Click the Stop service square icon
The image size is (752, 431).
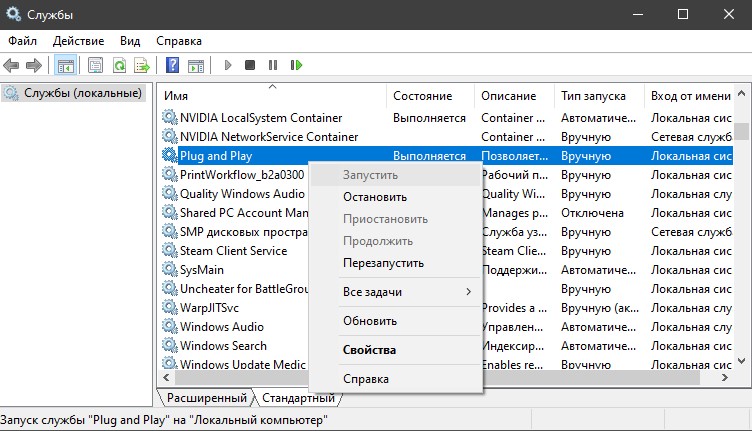click(250, 65)
